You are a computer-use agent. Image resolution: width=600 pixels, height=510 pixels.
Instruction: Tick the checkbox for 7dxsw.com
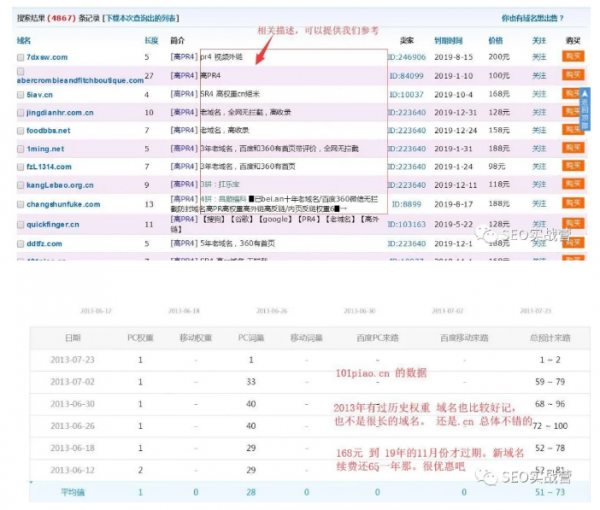click(x=21, y=58)
